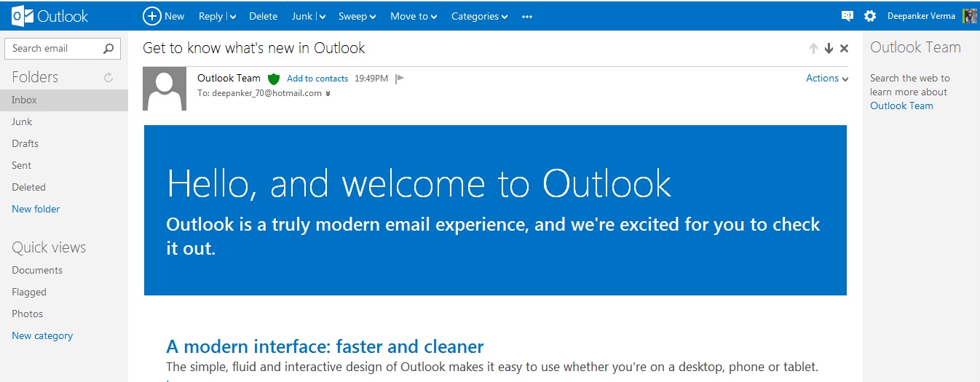
Task: Open the Actions dropdown
Action: [827, 78]
